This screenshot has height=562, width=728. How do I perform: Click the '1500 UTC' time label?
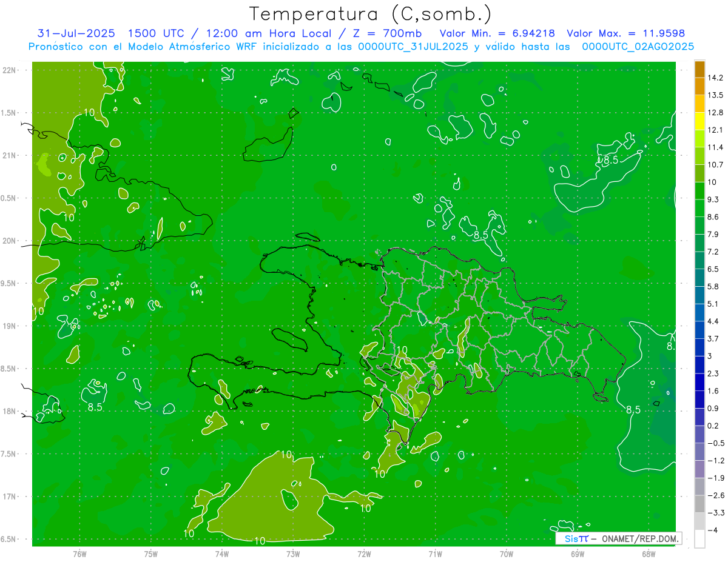157,33
